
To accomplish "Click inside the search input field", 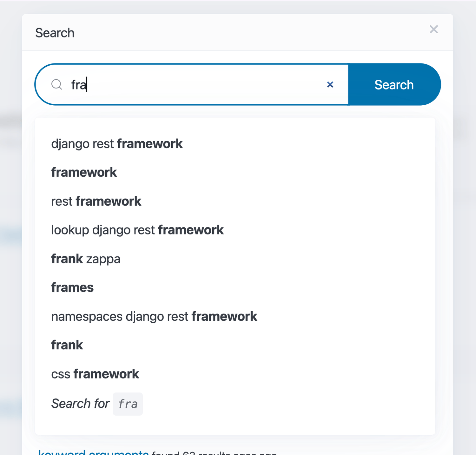I will (x=190, y=84).
